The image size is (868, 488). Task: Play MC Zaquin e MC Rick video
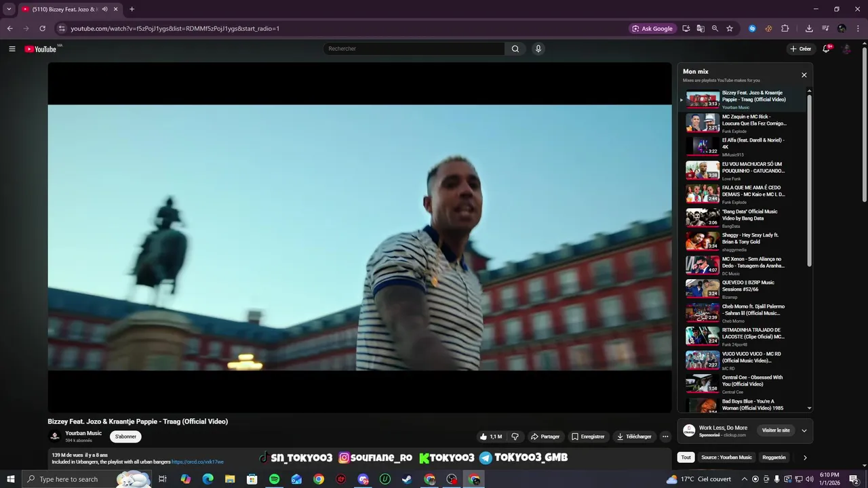(743, 123)
